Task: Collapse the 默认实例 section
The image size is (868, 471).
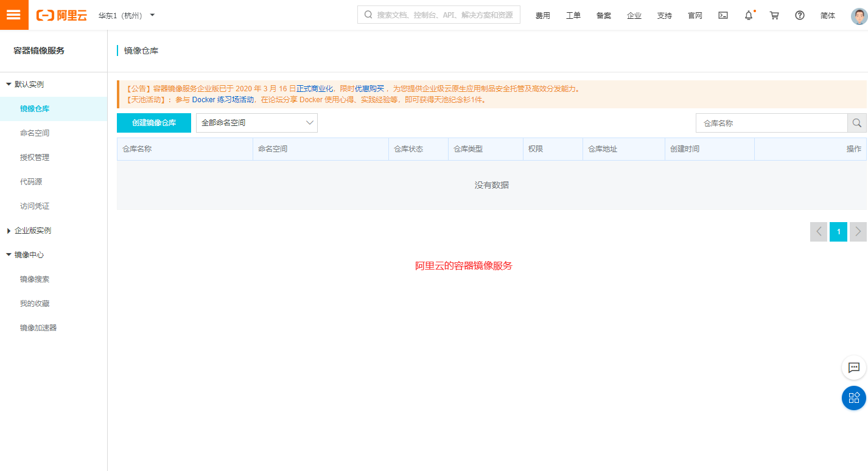Action: click(26, 85)
